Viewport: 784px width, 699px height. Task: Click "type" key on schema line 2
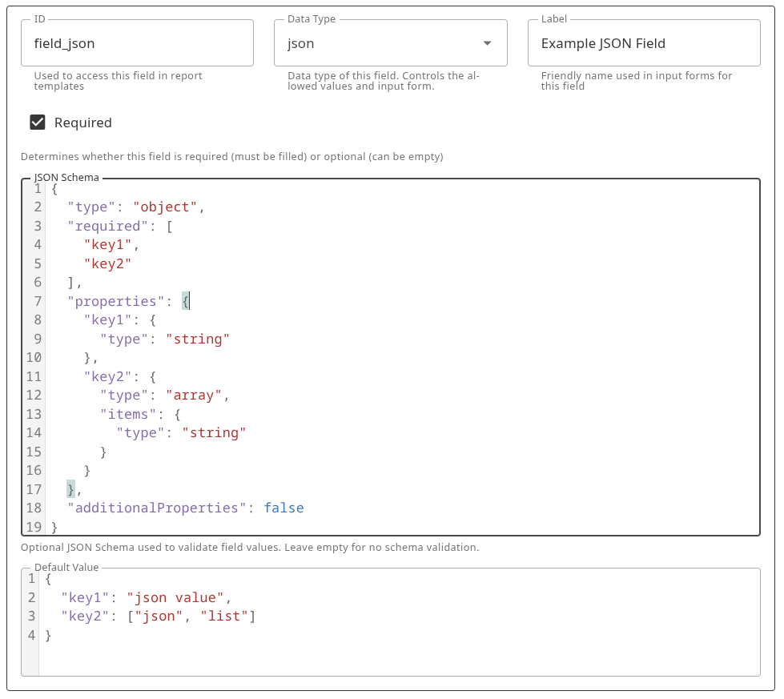(x=91, y=207)
